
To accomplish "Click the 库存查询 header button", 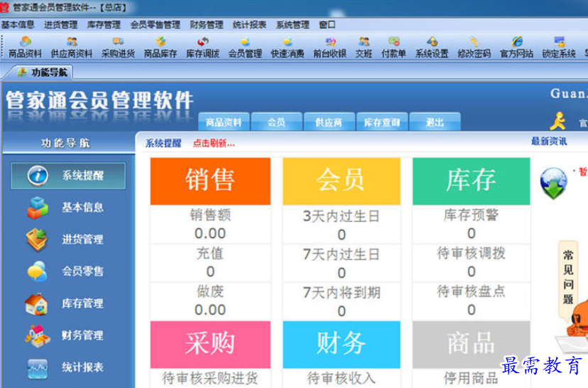I will 382,122.
